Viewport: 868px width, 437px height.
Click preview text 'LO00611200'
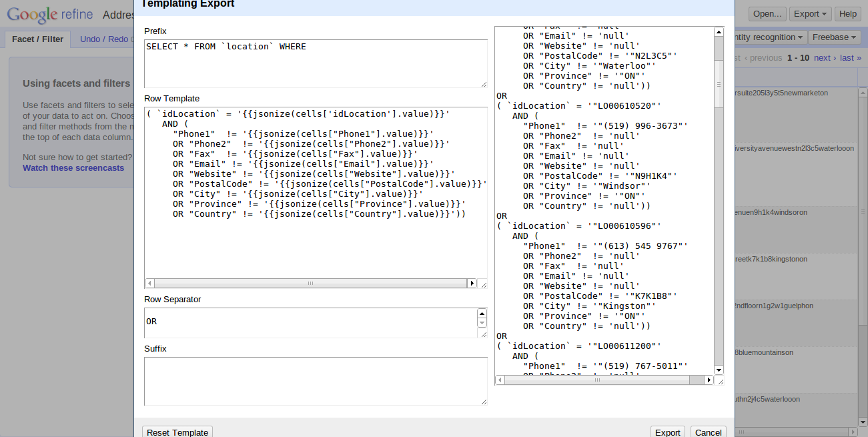(x=624, y=346)
